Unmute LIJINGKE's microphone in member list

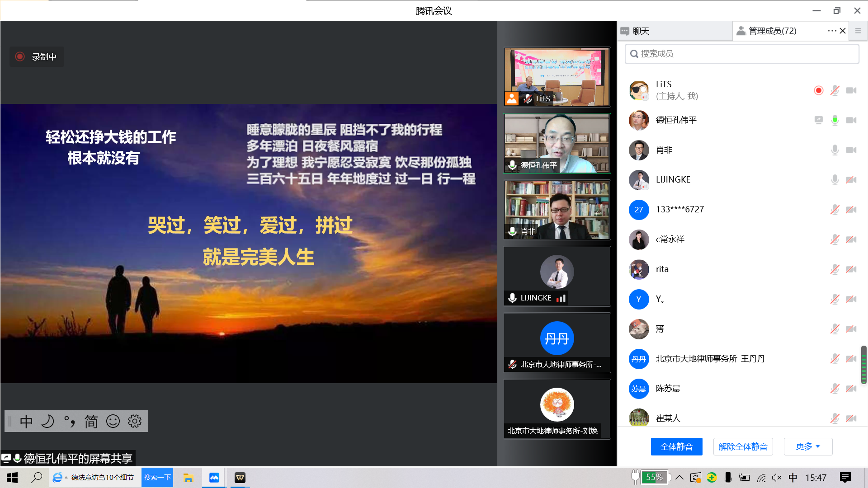[x=835, y=180]
